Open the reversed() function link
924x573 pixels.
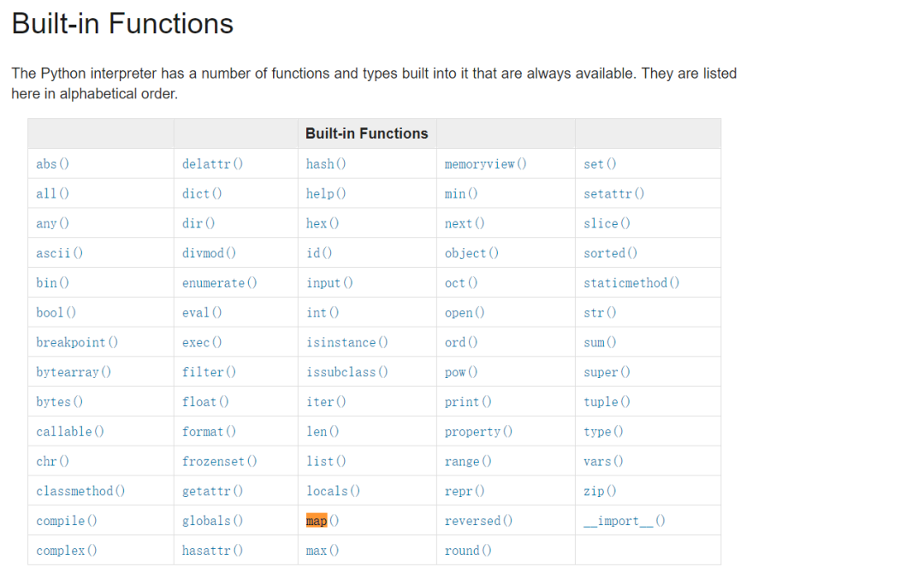click(478, 521)
